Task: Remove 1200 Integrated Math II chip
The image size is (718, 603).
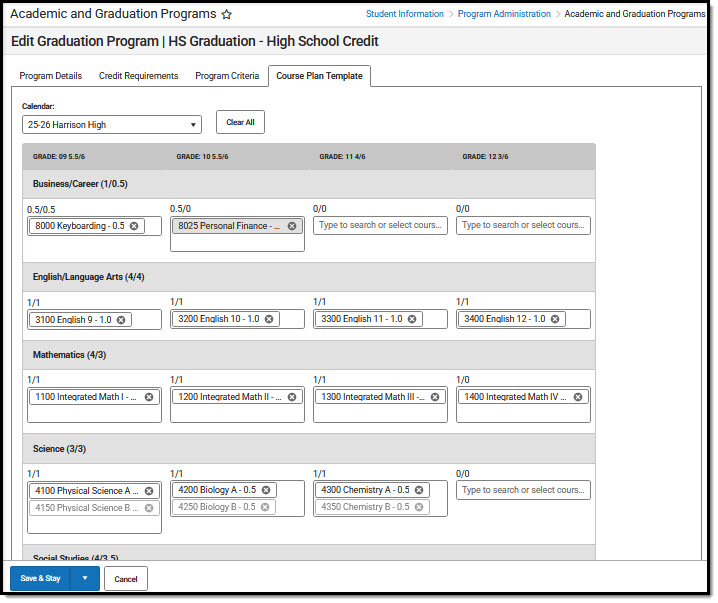Action: point(292,397)
